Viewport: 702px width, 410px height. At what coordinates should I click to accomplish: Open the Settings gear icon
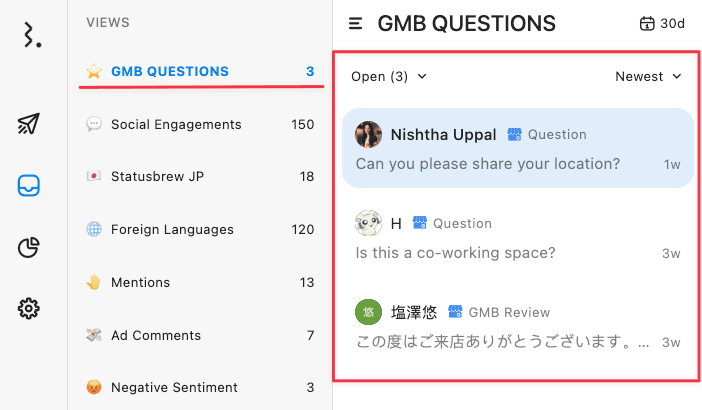point(29,309)
